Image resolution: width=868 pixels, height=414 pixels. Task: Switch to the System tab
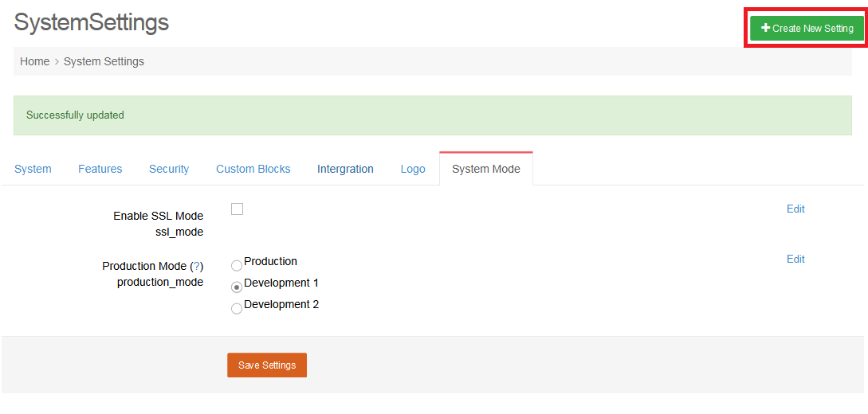33,169
